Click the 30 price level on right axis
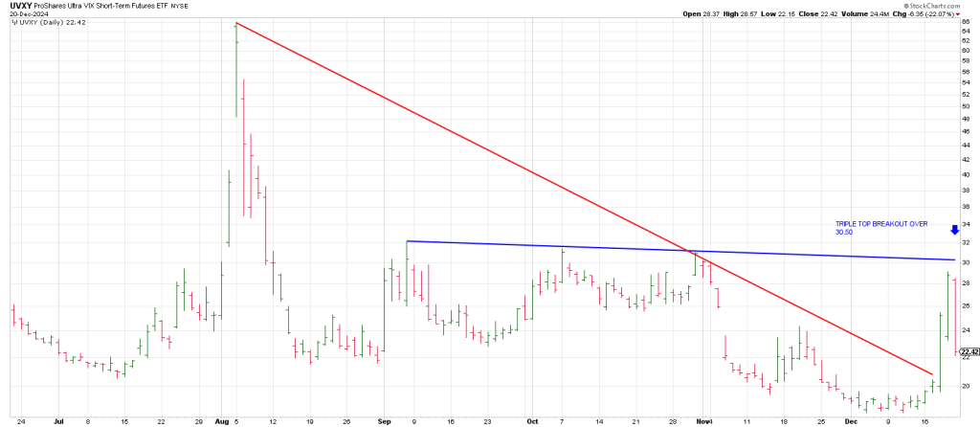 click(966, 262)
